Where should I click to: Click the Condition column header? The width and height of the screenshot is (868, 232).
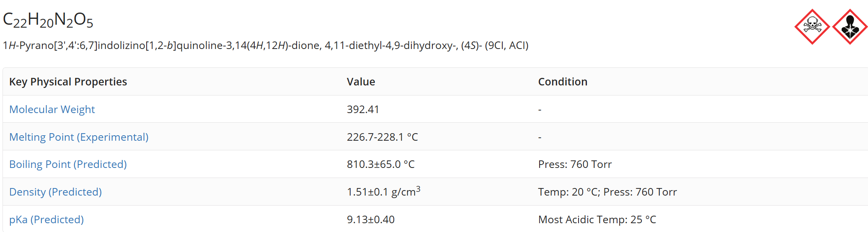tap(563, 82)
